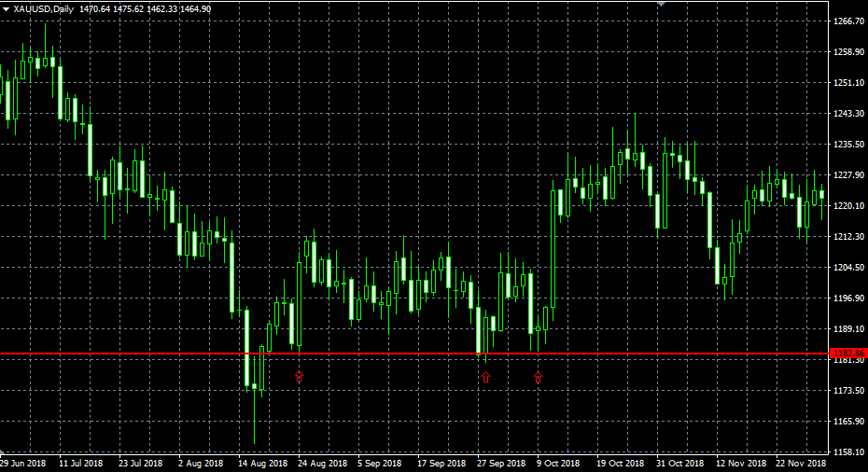868x472 pixels.
Task: Click the 27 Sep 2018 date label
Action: click(x=501, y=464)
